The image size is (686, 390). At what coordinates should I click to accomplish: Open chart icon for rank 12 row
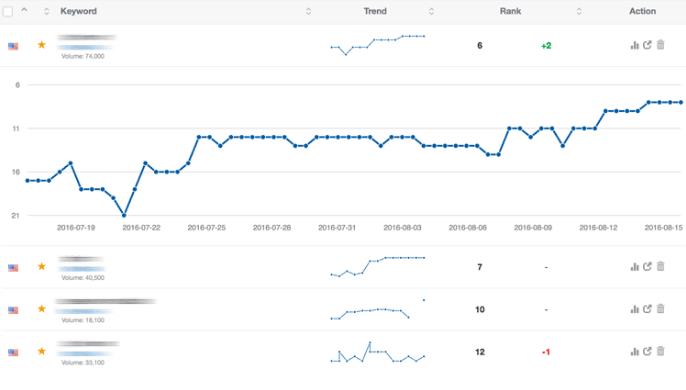click(x=634, y=351)
